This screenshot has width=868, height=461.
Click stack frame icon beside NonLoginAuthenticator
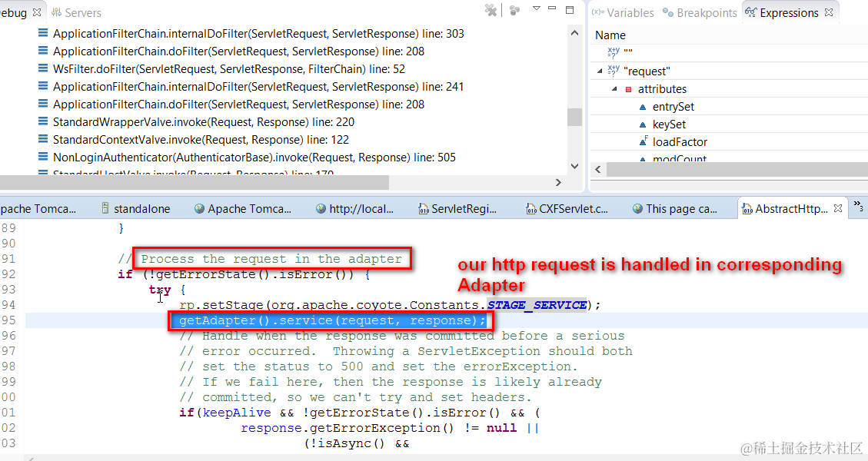(x=42, y=157)
